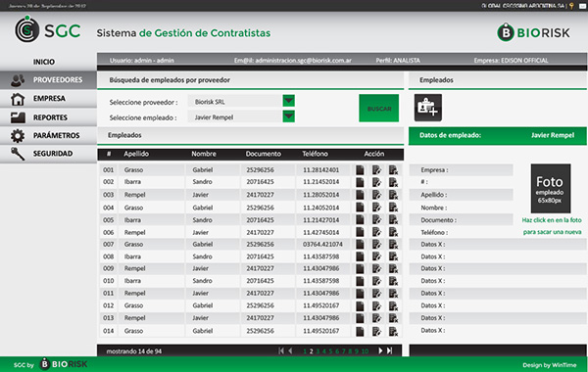
Task: Go to page 10 of results
Action: click(365, 351)
